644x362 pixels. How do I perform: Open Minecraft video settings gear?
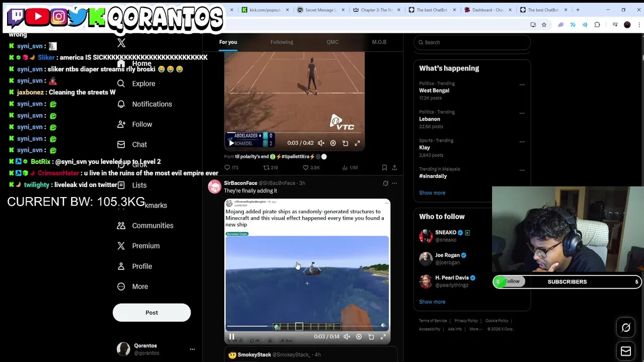359,337
